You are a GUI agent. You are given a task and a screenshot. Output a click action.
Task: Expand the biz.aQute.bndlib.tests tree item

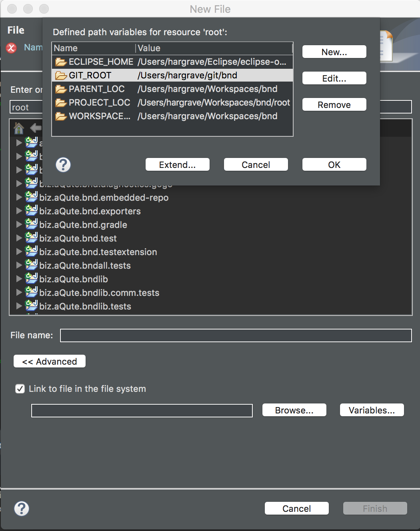point(19,306)
